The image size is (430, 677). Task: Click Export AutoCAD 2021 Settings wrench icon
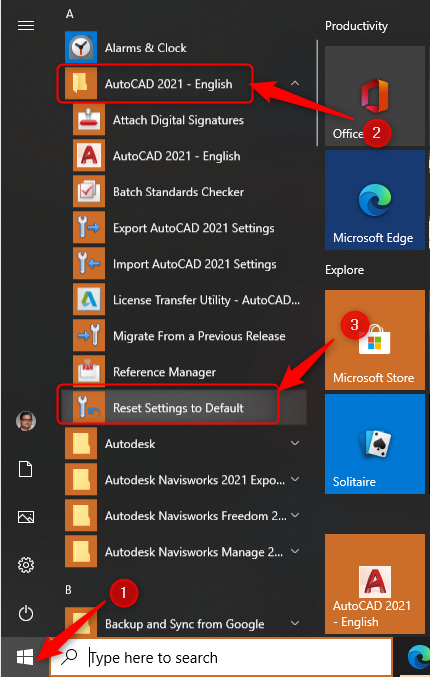click(89, 228)
